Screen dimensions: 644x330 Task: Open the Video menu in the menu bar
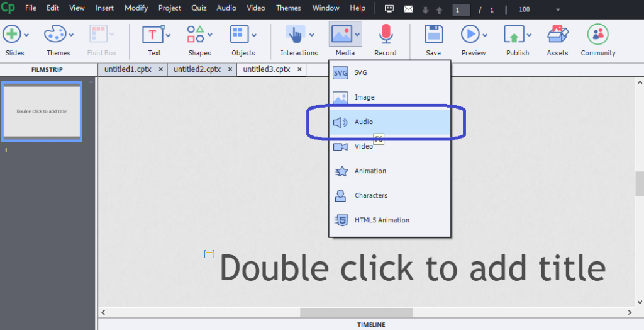pos(256,8)
